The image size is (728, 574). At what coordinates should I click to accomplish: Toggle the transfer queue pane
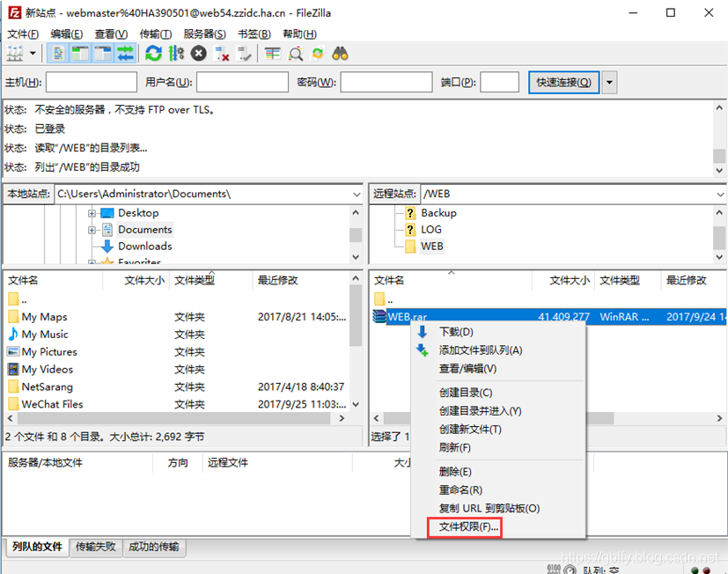(124, 54)
